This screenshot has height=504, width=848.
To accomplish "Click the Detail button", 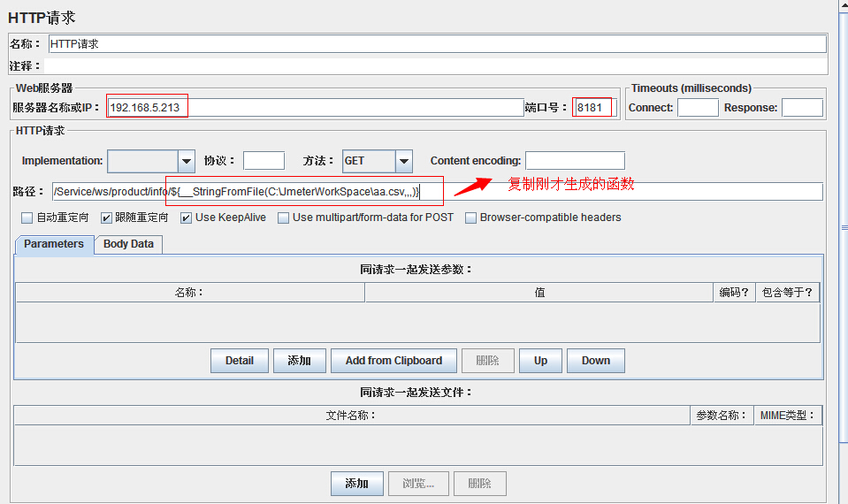I will click(x=239, y=361).
